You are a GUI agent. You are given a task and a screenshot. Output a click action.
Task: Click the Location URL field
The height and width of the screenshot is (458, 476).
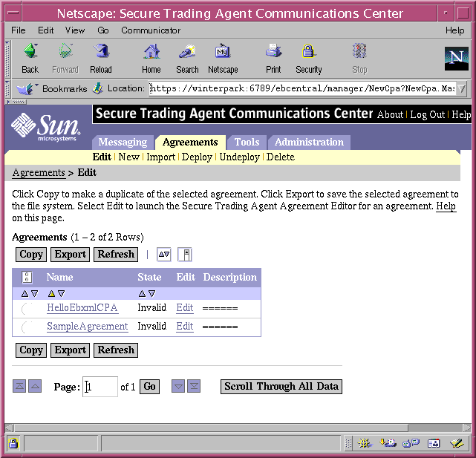pos(302,88)
